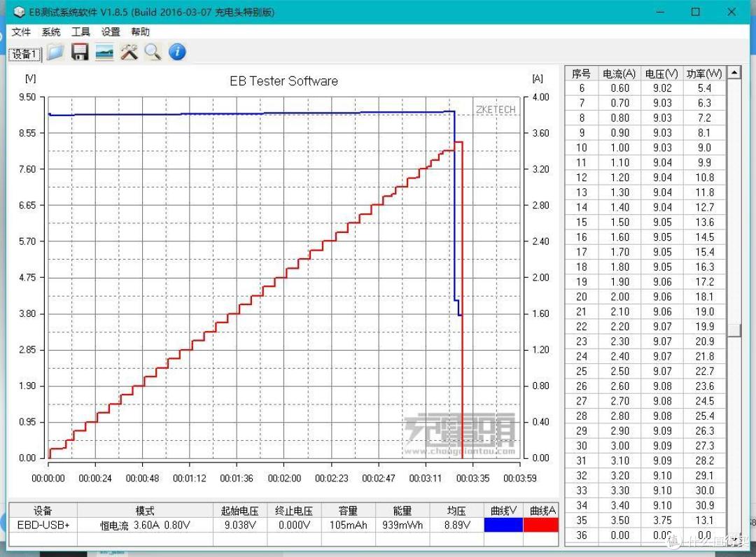
Task: Click the 设备 header in summary table
Action: (x=43, y=510)
